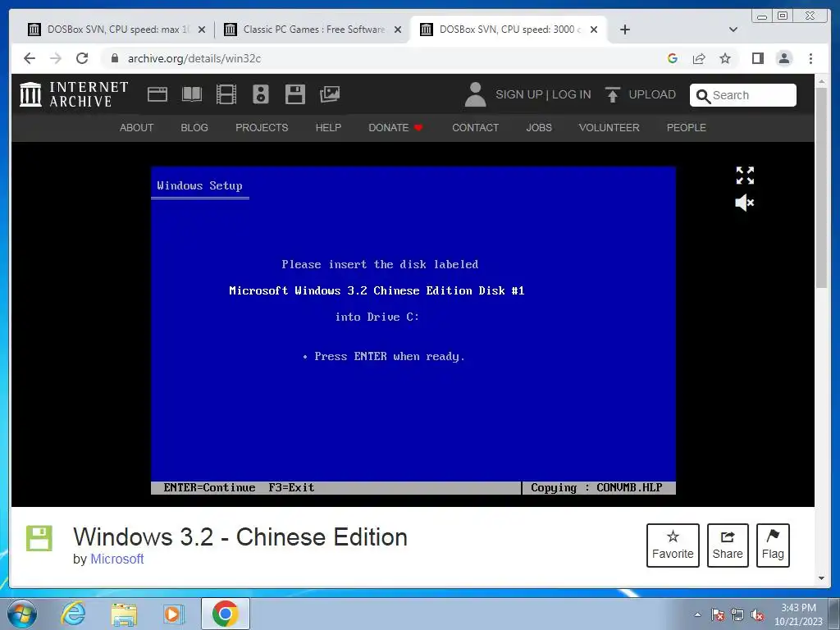The height and width of the screenshot is (630, 840).
Task: Launch Internet Explorer from taskbar
Action: 73,614
